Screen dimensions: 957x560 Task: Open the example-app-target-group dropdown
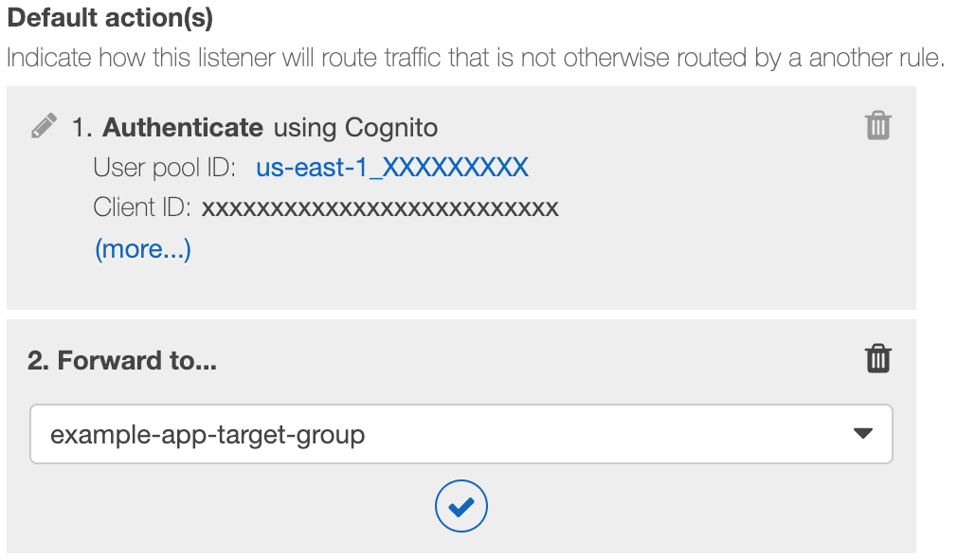(x=461, y=434)
